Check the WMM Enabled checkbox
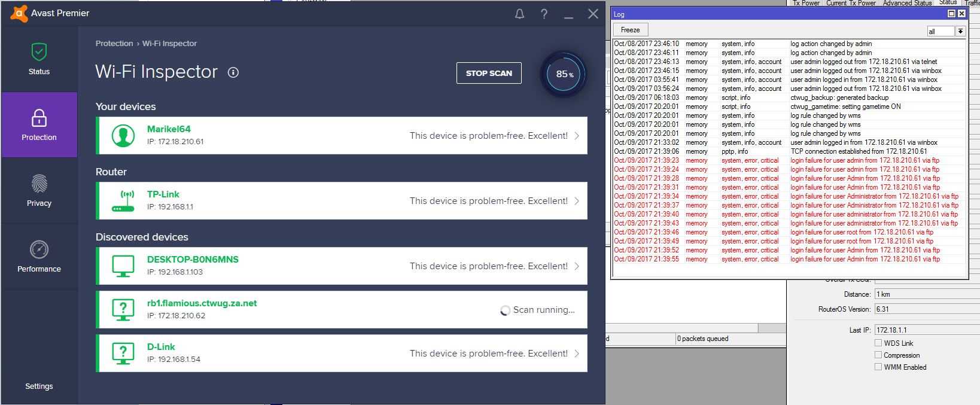The height and width of the screenshot is (405, 980). coord(878,367)
